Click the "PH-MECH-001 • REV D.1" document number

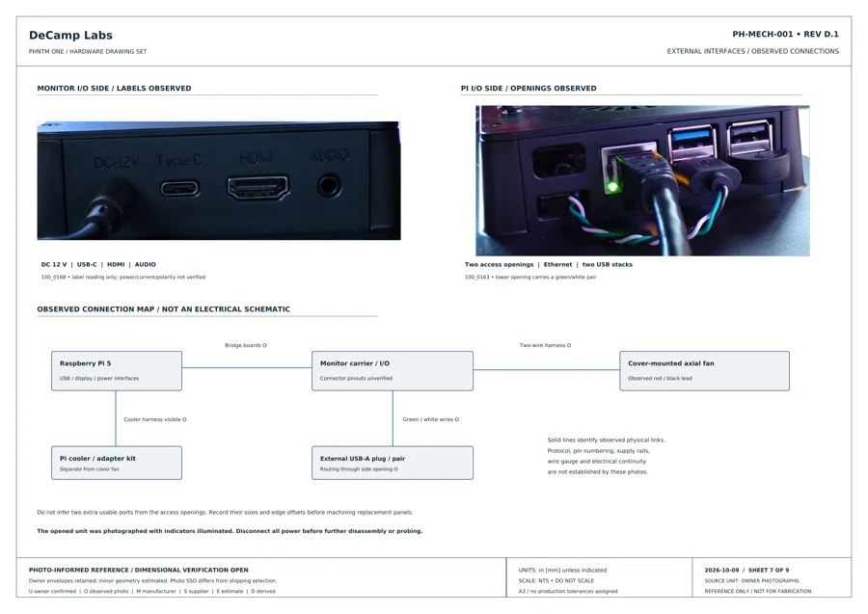[x=785, y=35]
